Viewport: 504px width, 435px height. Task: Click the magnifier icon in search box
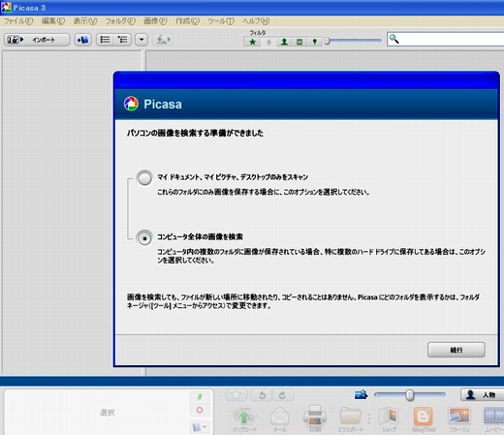394,39
